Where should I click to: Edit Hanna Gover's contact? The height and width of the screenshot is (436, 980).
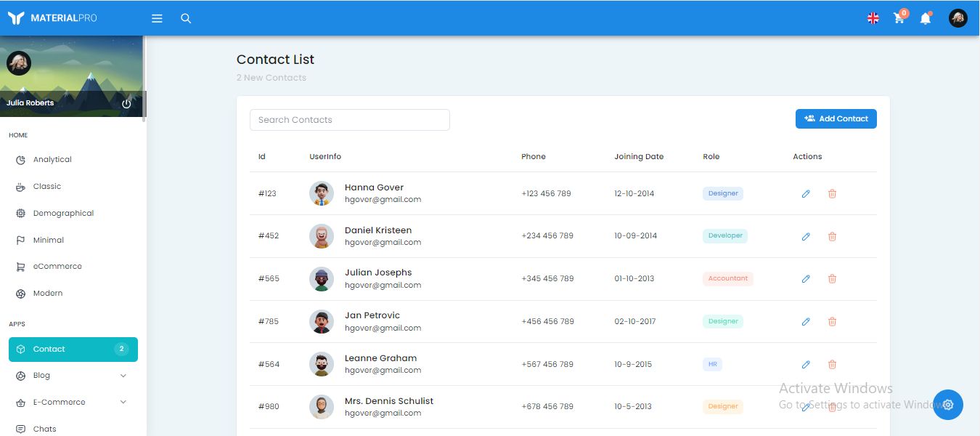(806, 194)
